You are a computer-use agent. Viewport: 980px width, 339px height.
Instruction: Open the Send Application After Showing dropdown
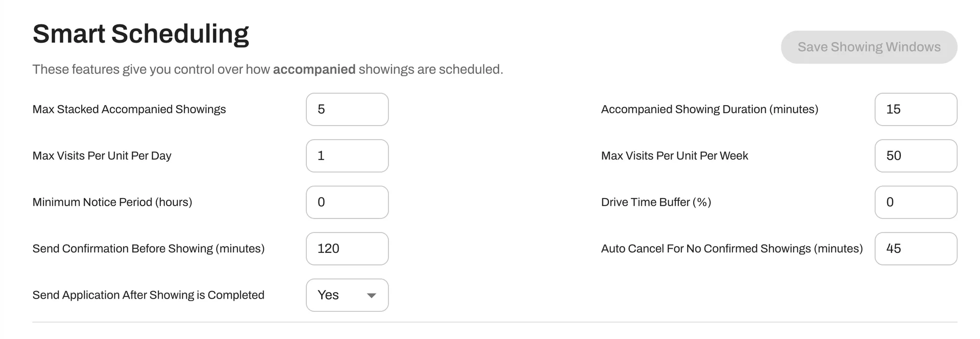click(x=347, y=295)
